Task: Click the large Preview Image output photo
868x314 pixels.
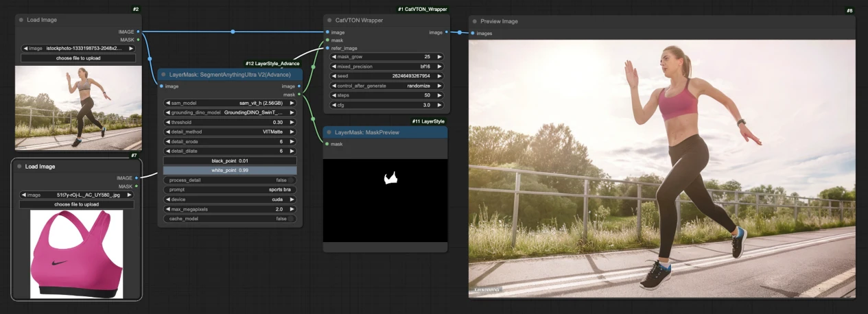Action: [x=662, y=169]
